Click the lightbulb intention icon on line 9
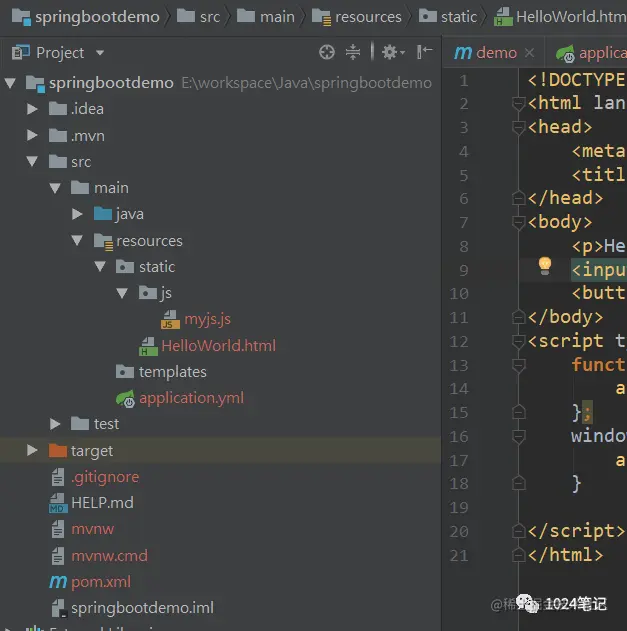This screenshot has height=631, width=627. (x=544, y=266)
